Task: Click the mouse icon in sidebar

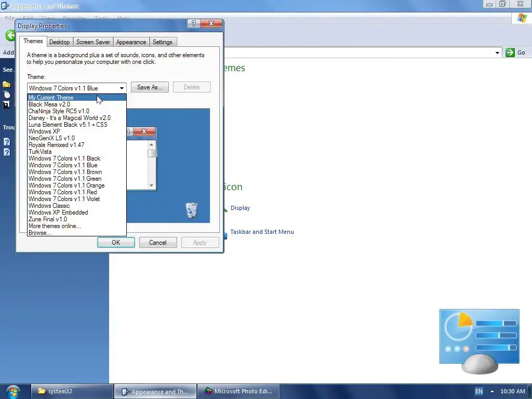Action: pyautogui.click(x=6, y=95)
